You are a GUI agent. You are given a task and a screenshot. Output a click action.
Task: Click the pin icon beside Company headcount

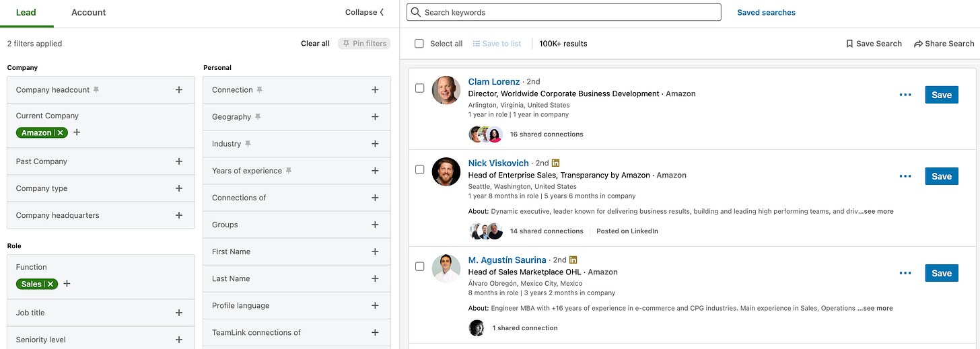[96, 89]
